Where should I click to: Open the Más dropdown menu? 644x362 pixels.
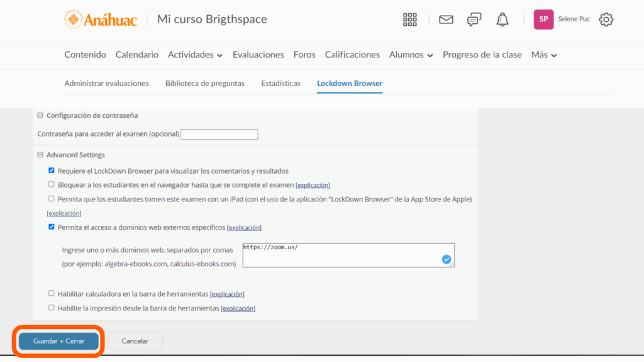[544, 55]
